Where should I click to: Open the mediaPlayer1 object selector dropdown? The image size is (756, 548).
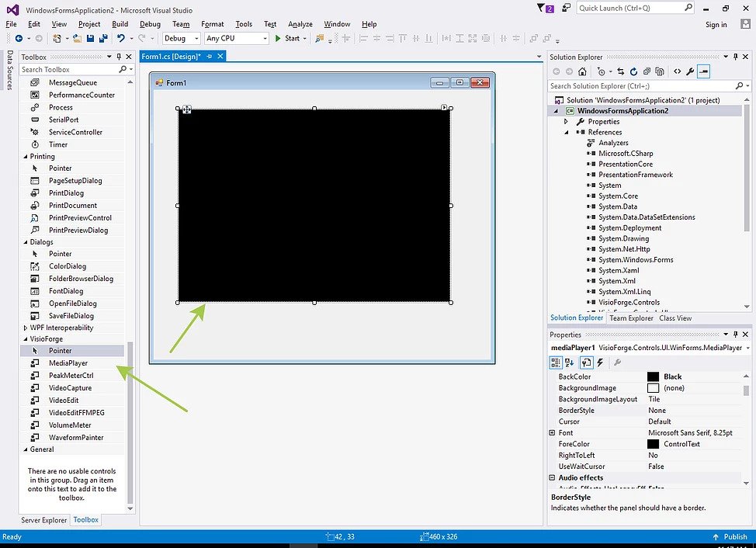pos(747,348)
